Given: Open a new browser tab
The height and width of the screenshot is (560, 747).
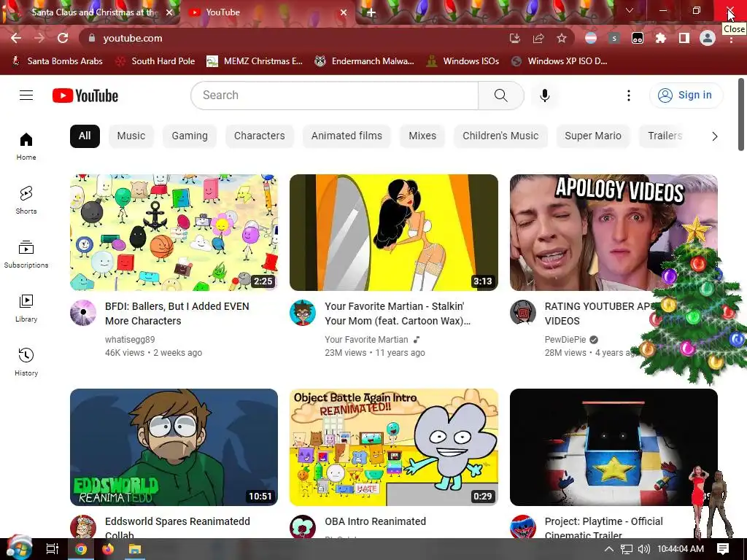Looking at the screenshot, I should [371, 12].
